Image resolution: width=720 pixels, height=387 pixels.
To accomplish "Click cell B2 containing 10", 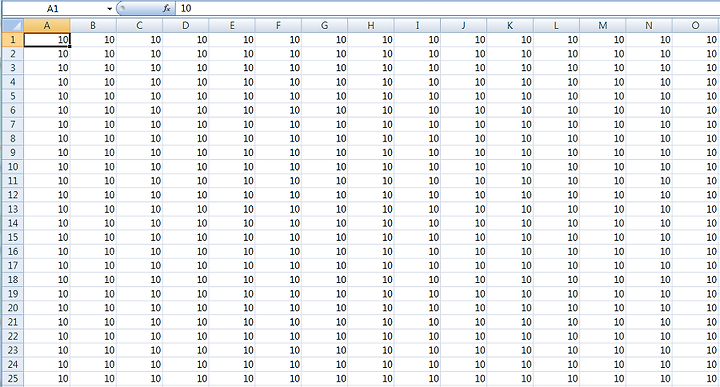I will coord(93,54).
